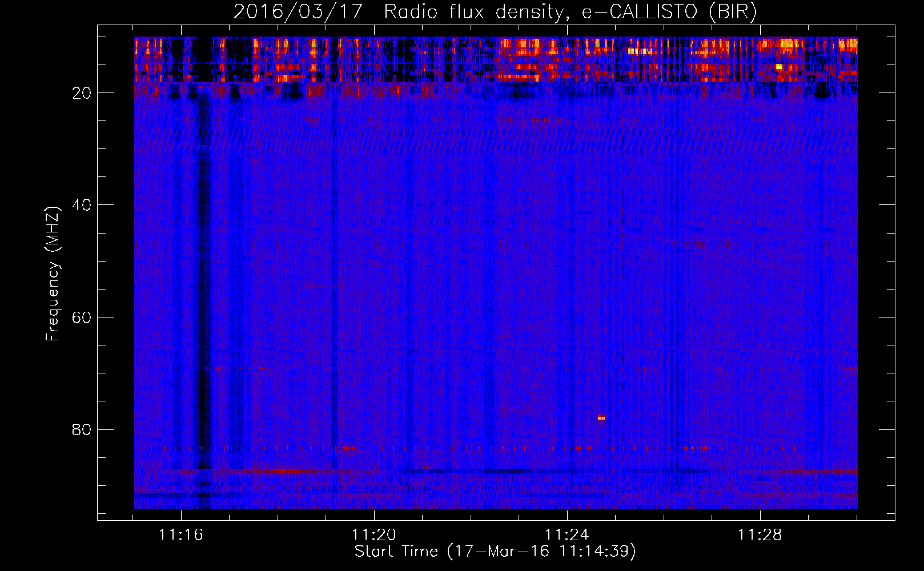Click the frequency tick label '80'
Image resolution: width=924 pixels, height=571 pixels.
click(x=82, y=429)
